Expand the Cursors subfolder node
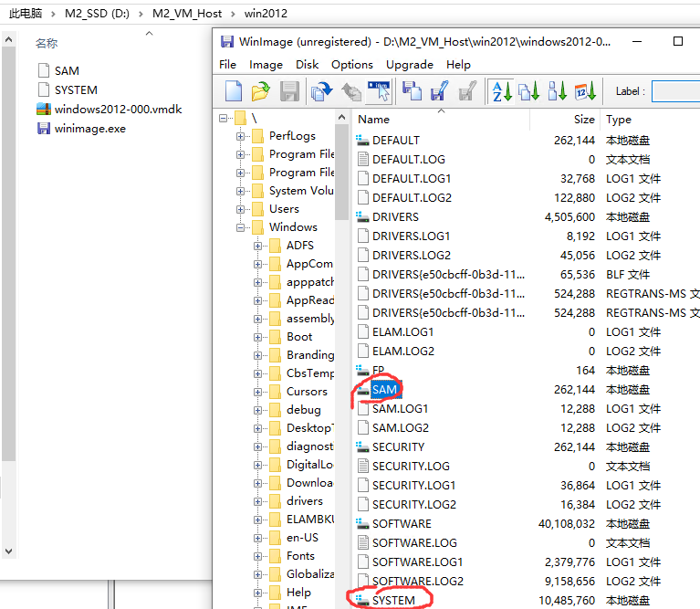 click(257, 392)
